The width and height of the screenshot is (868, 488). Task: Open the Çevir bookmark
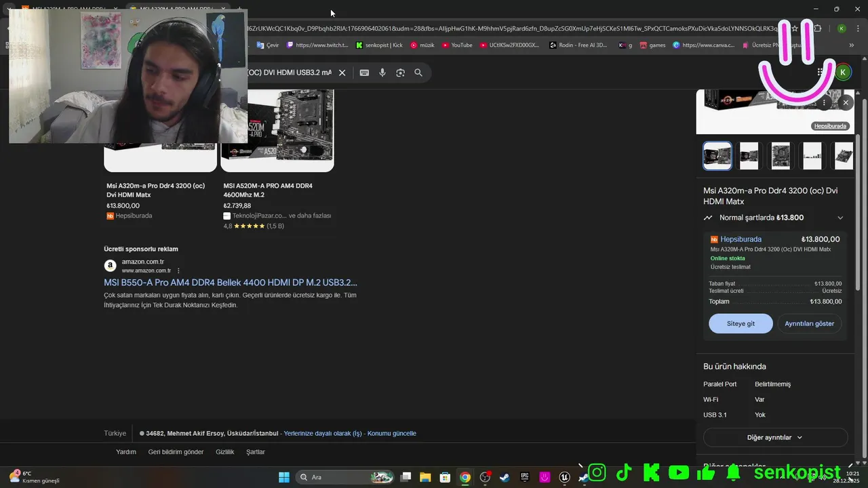(x=268, y=45)
